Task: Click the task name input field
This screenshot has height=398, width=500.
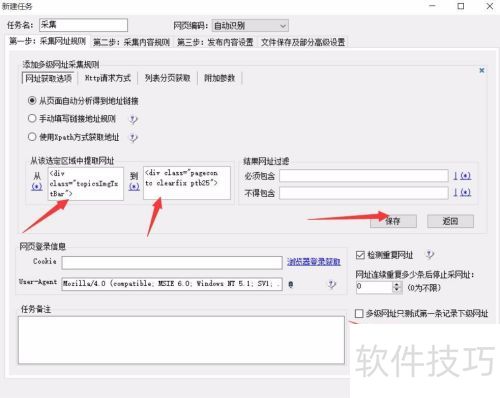Action: click(83, 25)
